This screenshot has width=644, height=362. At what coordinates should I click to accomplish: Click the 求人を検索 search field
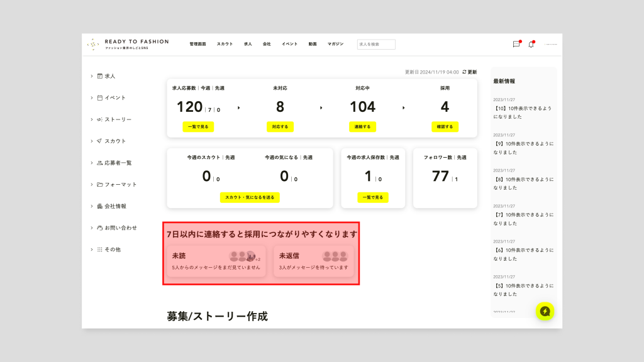tap(376, 45)
